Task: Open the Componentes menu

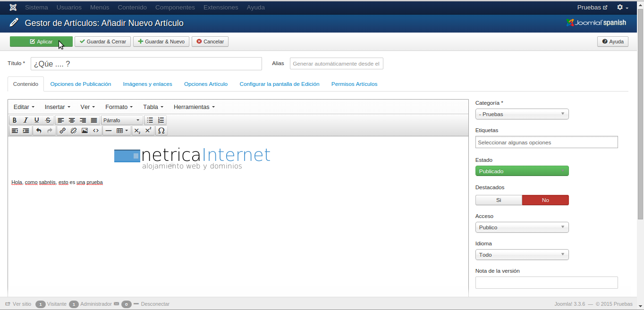Action: 175,8
